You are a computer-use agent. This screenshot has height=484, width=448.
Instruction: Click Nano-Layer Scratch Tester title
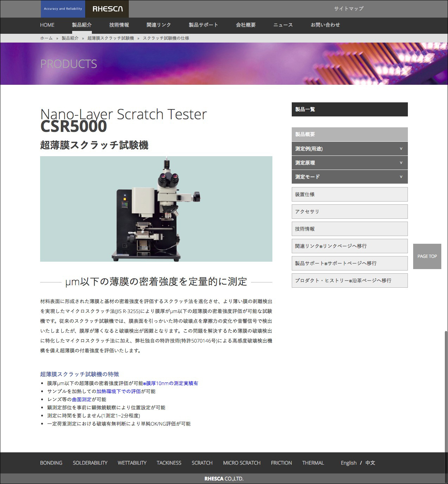[124, 114]
